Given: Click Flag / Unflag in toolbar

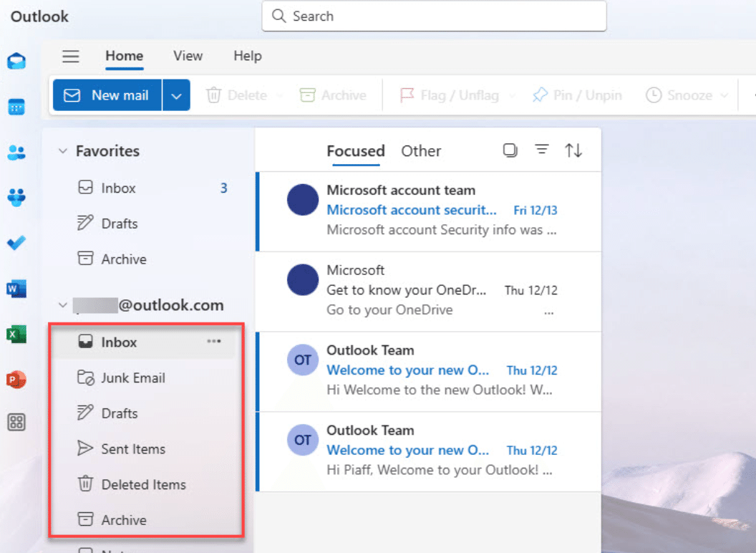Looking at the screenshot, I should point(450,95).
